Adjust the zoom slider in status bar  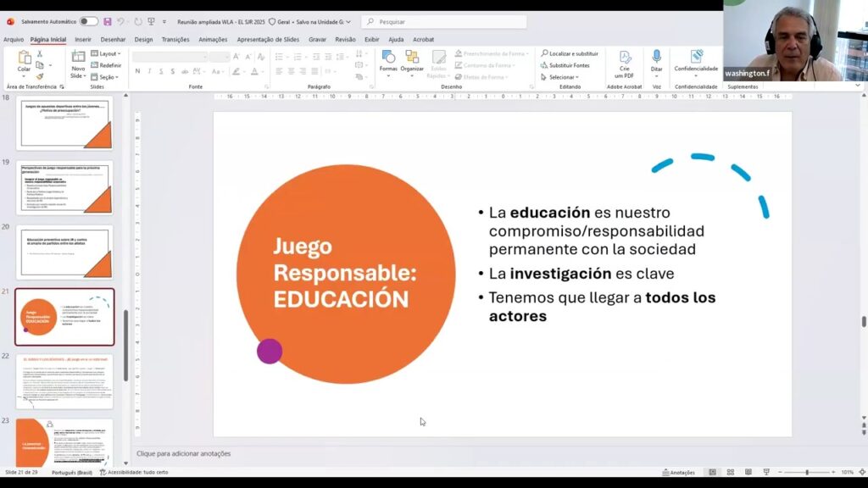(x=806, y=472)
